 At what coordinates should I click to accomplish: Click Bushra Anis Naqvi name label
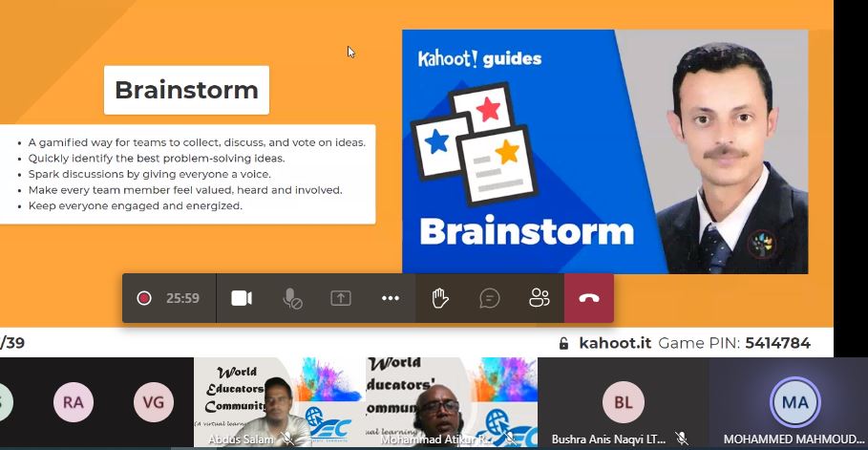[x=608, y=439]
